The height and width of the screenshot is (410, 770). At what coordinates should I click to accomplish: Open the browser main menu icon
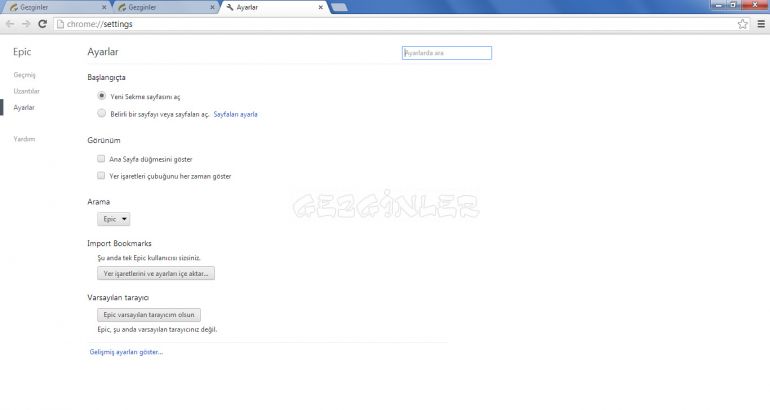coord(761,24)
